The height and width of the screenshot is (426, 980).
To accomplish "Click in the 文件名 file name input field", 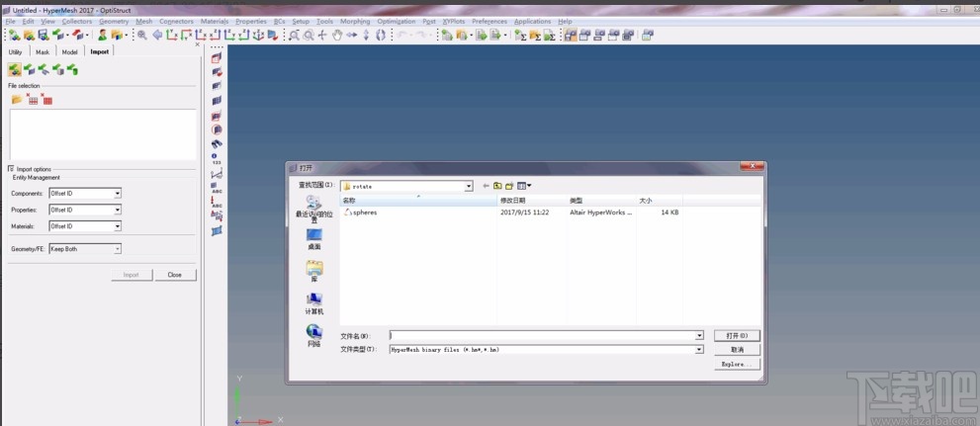I will click(x=541, y=335).
